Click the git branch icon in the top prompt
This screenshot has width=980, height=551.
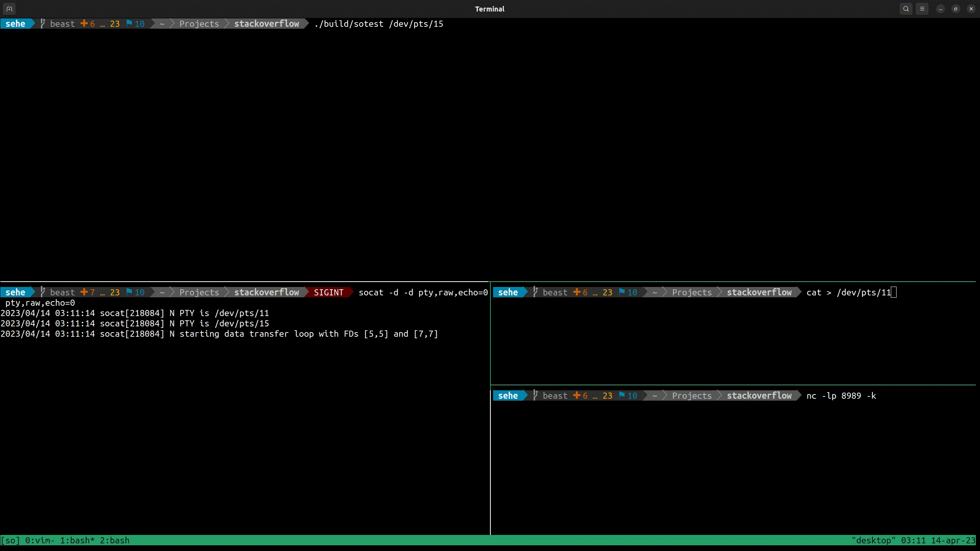[42, 23]
